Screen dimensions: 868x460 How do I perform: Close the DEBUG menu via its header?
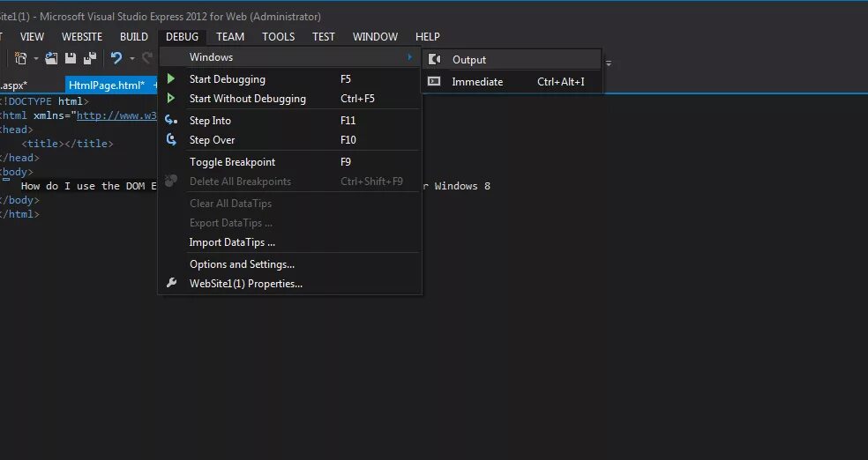182,36
